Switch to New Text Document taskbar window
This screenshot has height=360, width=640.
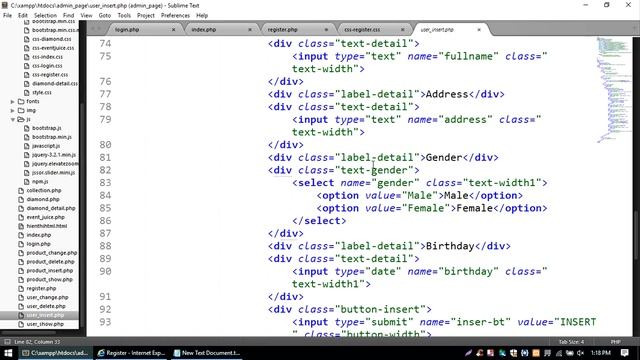coord(207,353)
